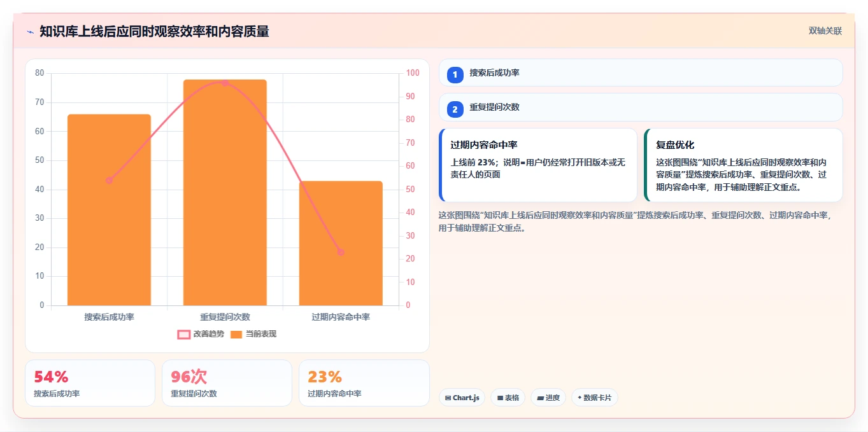The width and height of the screenshot is (868, 432).
Task: Click the 复盘优化 card heading
Action: [675, 145]
